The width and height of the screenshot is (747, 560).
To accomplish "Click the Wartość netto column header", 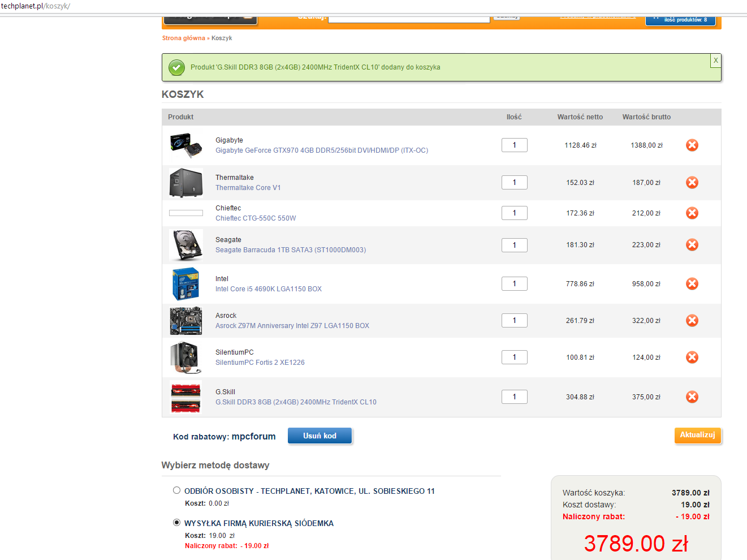I will [580, 117].
